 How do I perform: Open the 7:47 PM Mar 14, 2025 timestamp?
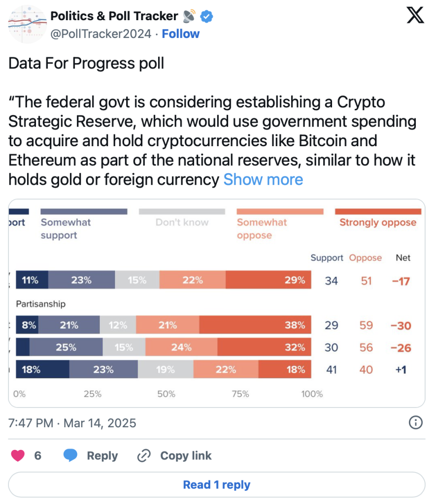pos(72,423)
